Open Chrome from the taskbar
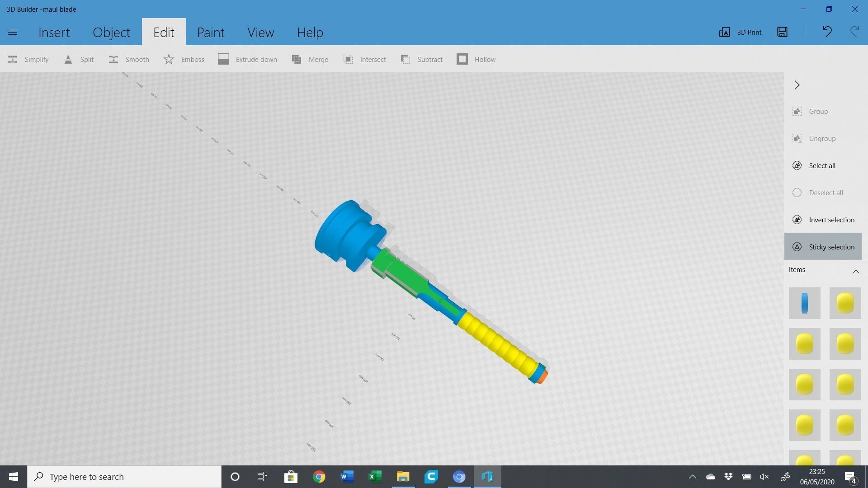 pyautogui.click(x=319, y=477)
